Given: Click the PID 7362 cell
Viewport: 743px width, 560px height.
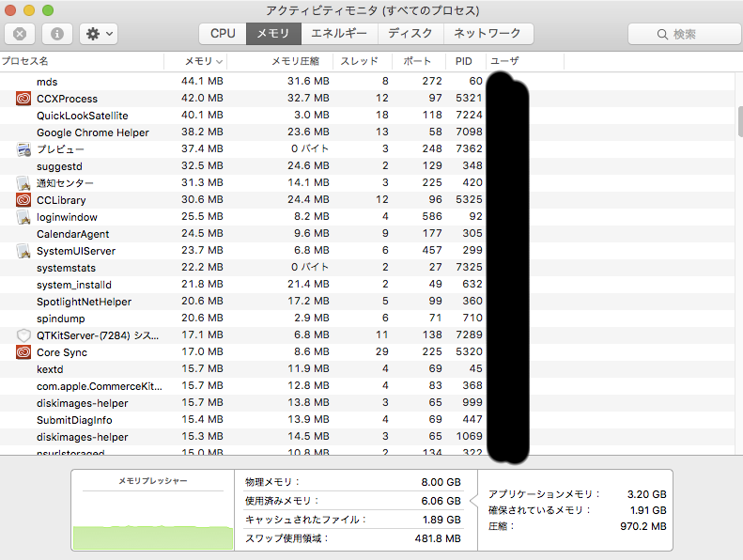Looking at the screenshot, I should coord(469,148).
